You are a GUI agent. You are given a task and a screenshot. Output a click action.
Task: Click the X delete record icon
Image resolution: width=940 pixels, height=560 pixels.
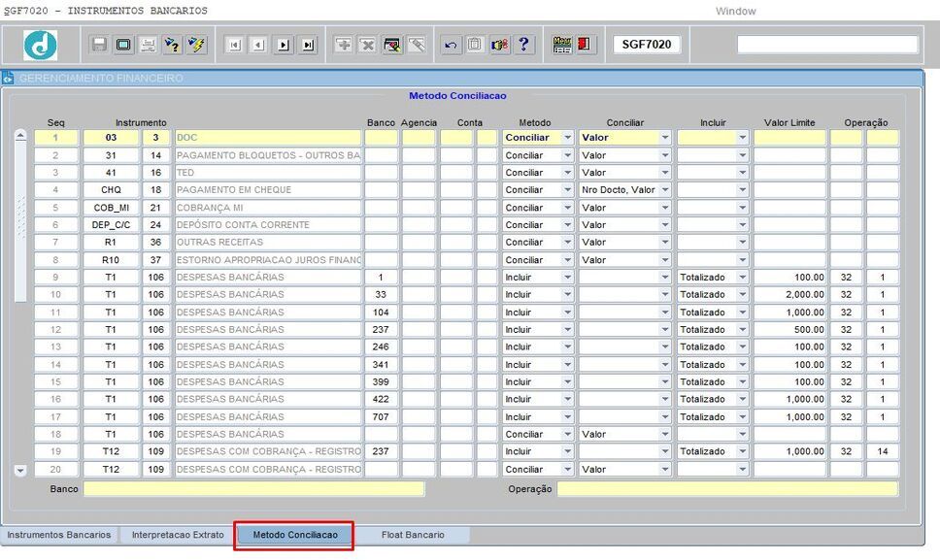[367, 45]
